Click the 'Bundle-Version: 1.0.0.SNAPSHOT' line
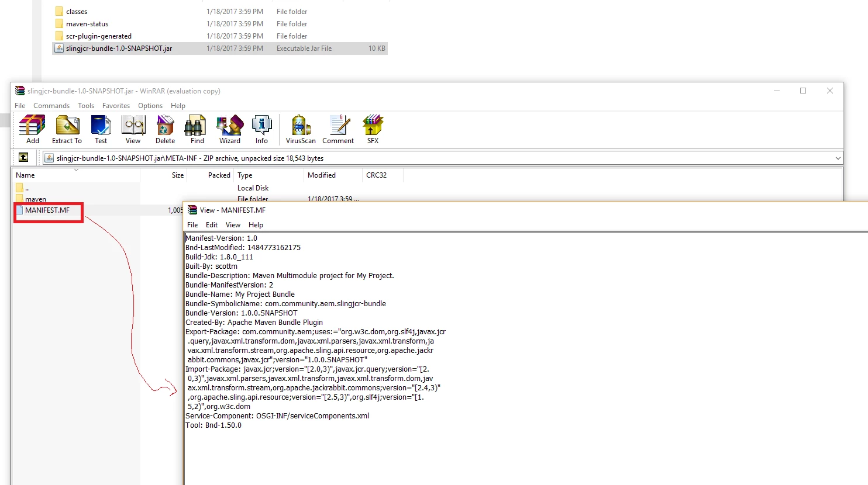This screenshot has width=868, height=485. pos(241,313)
